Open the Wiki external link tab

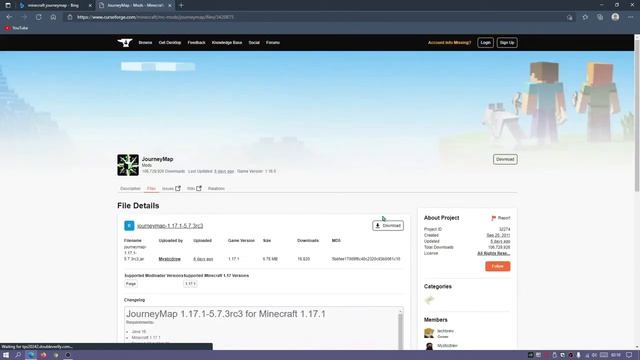[x=194, y=189]
